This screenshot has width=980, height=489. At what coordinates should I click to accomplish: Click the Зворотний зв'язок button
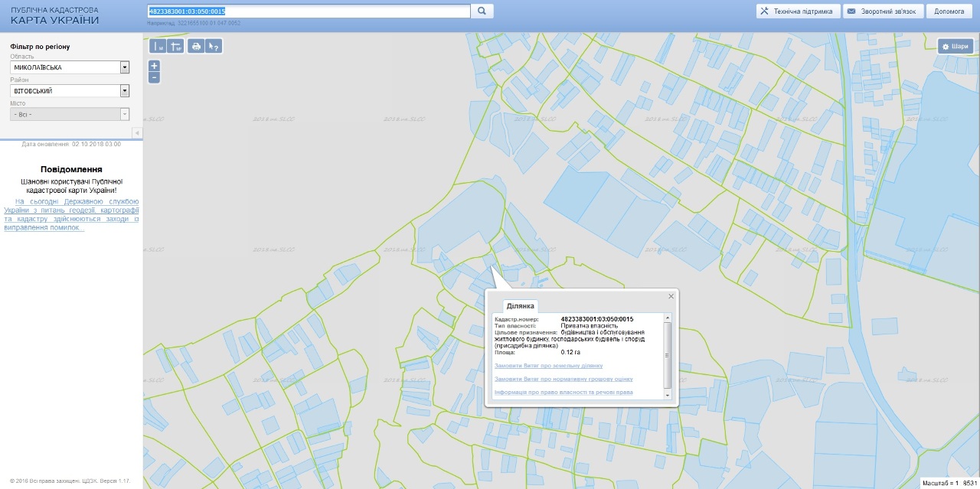tap(883, 11)
